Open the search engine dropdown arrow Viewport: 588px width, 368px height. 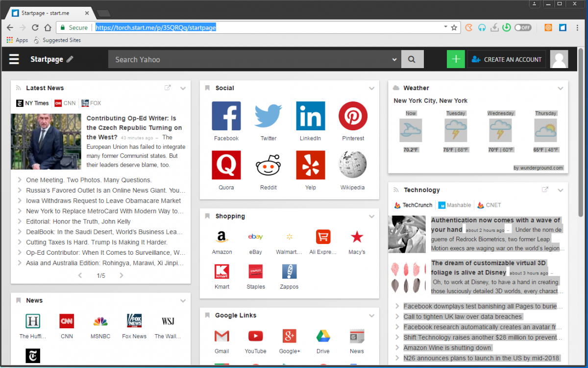tap(394, 60)
